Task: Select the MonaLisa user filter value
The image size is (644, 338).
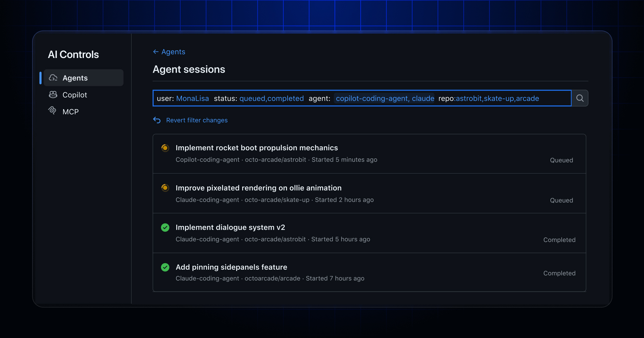Action: pyautogui.click(x=193, y=98)
